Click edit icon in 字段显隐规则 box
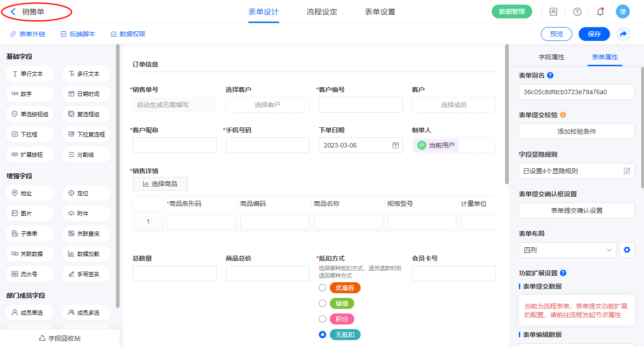This screenshot has height=347, width=644. [x=627, y=171]
